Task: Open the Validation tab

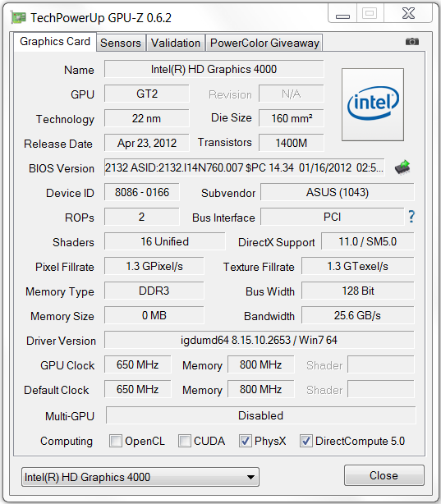Action: pos(176,43)
